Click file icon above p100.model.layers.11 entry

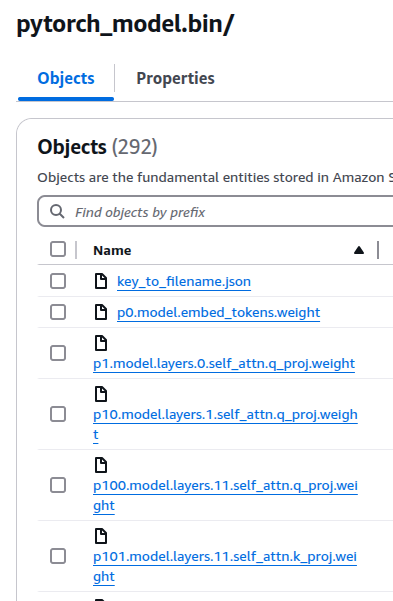(101, 465)
